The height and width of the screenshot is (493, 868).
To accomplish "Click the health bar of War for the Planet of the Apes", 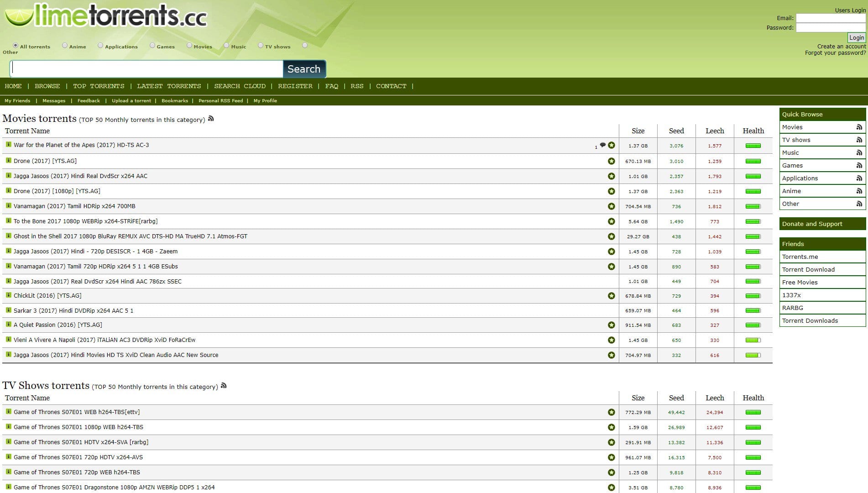I will click(753, 146).
